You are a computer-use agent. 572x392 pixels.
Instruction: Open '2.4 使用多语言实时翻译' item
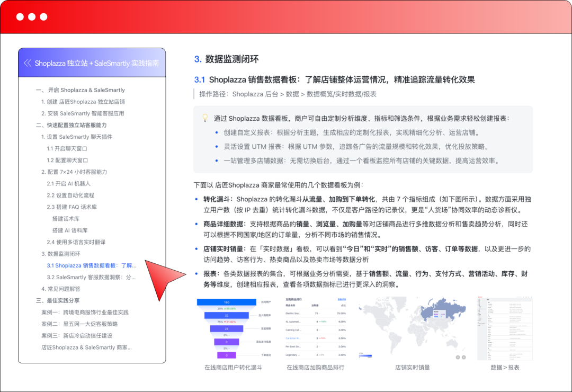point(76,242)
